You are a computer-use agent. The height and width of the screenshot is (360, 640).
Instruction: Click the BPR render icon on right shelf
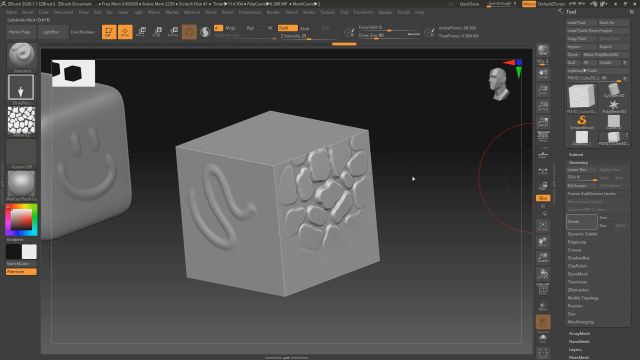click(543, 51)
